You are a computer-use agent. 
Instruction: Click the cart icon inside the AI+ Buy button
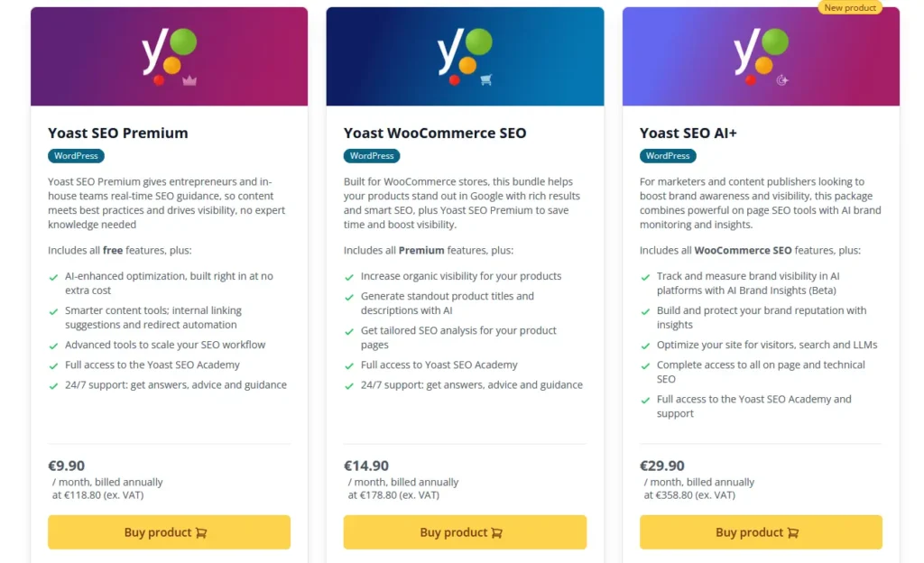coord(793,532)
